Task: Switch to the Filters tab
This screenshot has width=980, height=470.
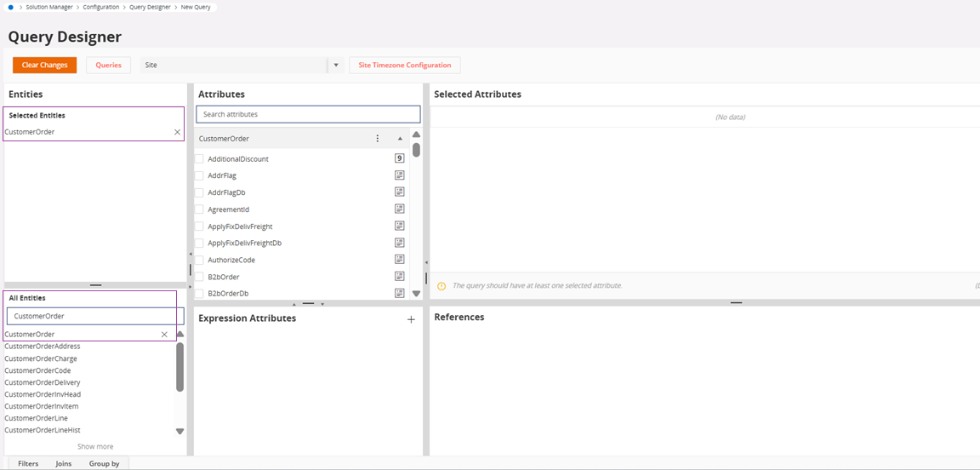Action: coord(28,463)
